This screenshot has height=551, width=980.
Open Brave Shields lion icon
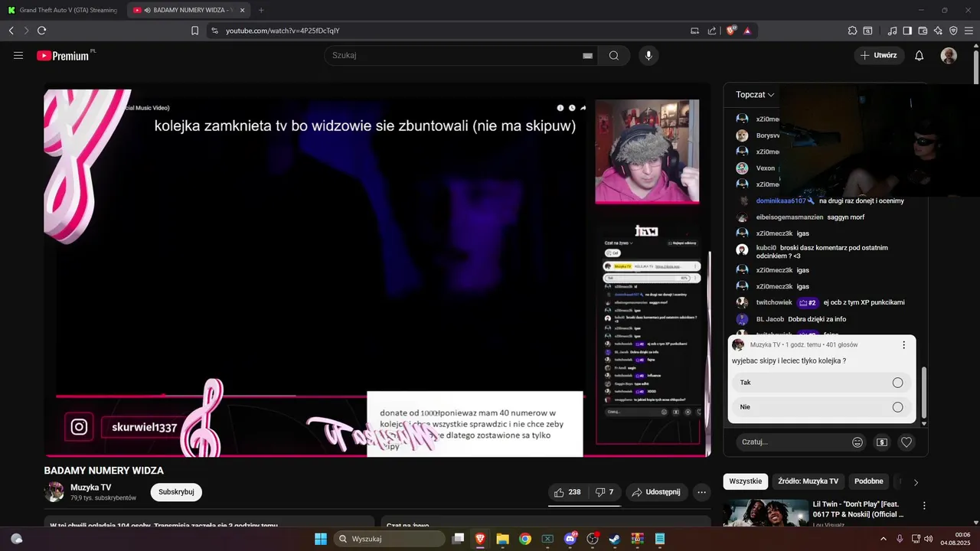click(x=731, y=31)
